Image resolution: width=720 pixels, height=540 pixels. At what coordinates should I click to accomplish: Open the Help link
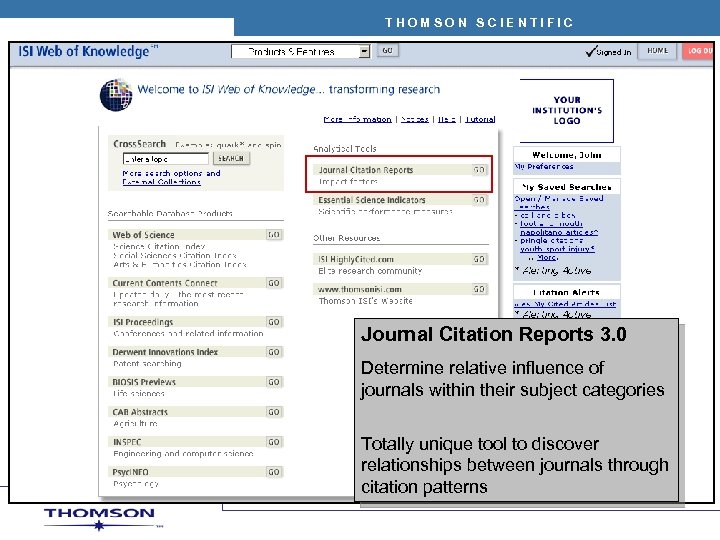click(446, 119)
